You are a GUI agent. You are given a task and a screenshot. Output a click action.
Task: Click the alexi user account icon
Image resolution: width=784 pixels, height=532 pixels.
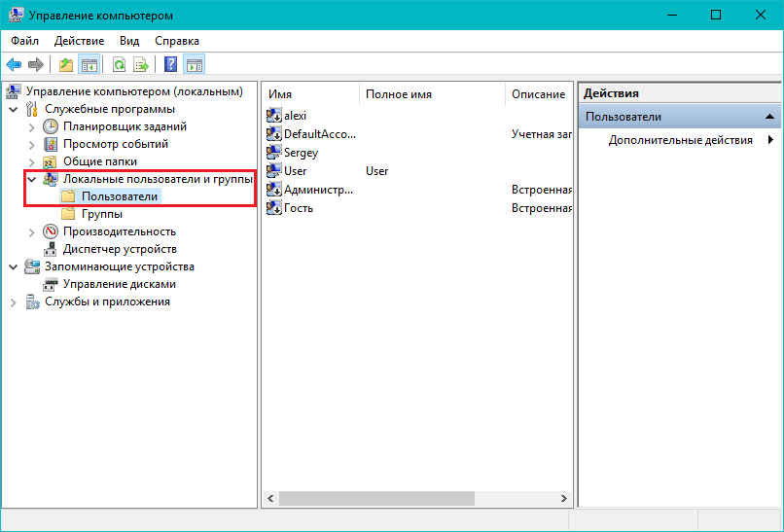pyautogui.click(x=274, y=116)
